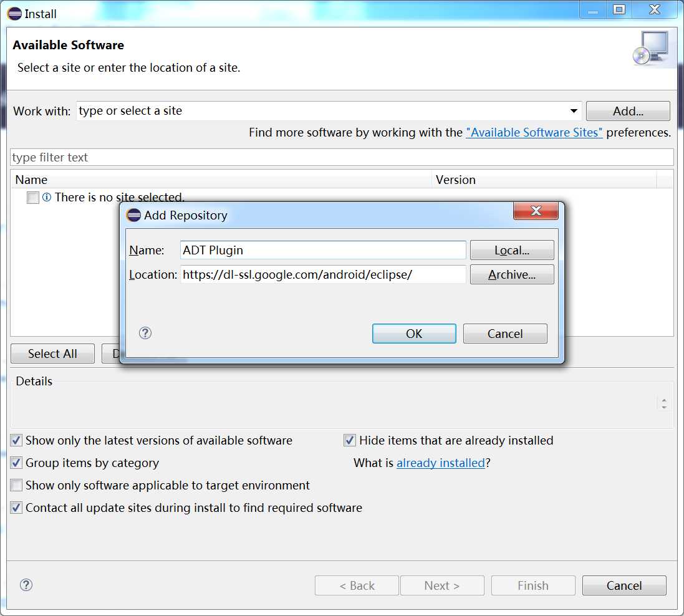Open the 'already installed' link
This screenshot has width=684, height=616.
click(x=441, y=463)
